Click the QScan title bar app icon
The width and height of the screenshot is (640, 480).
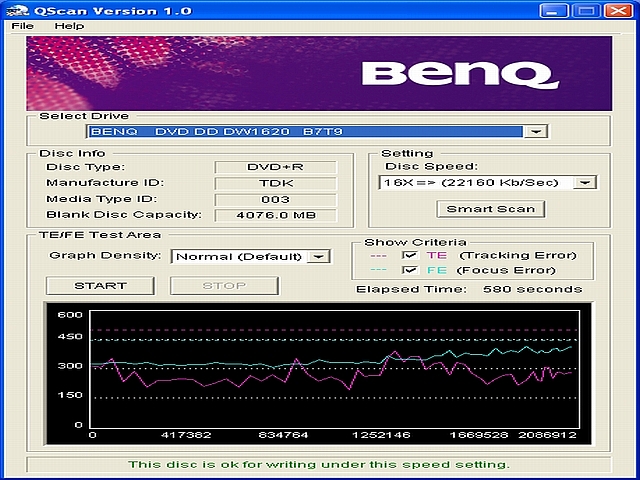point(17,11)
